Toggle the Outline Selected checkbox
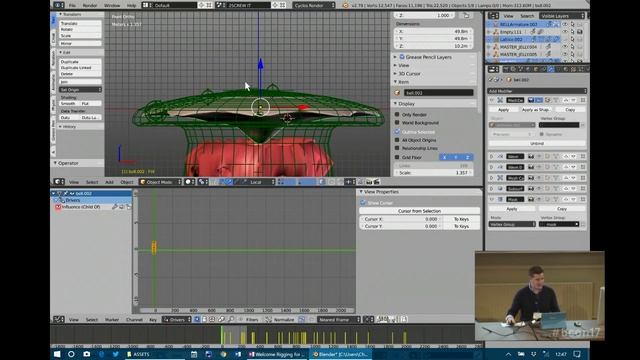 click(397, 132)
